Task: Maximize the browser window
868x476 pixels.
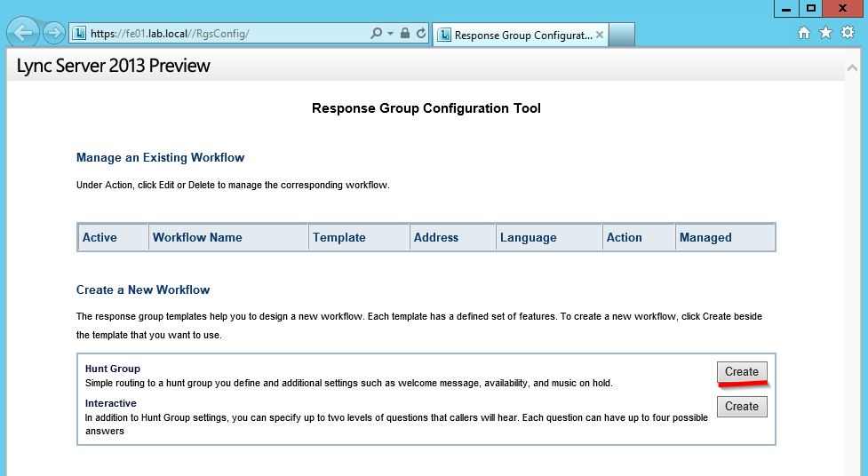Action: click(811, 9)
